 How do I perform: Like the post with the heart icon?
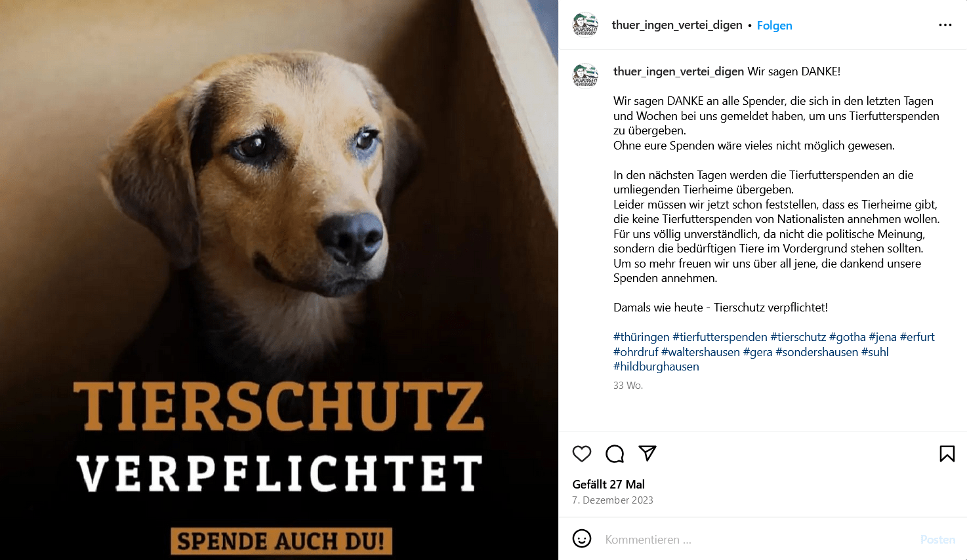click(x=582, y=454)
